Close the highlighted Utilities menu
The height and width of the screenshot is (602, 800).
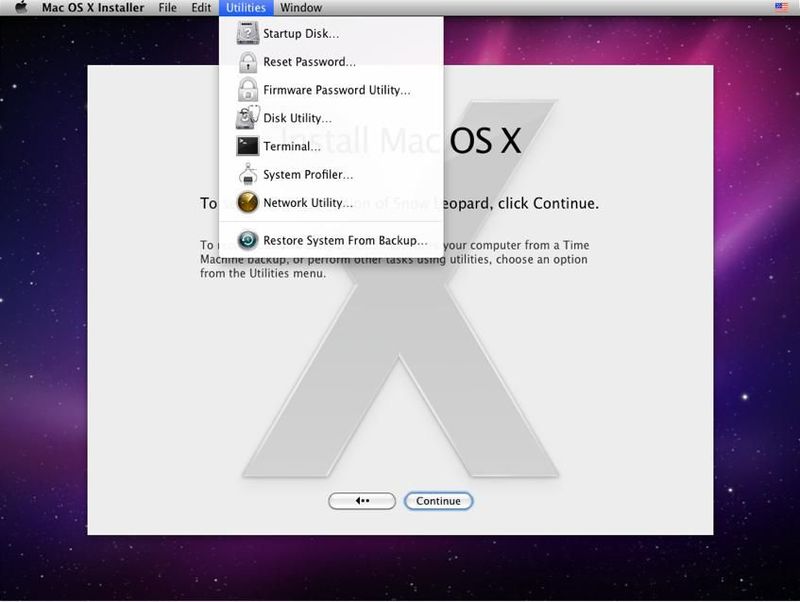point(245,8)
